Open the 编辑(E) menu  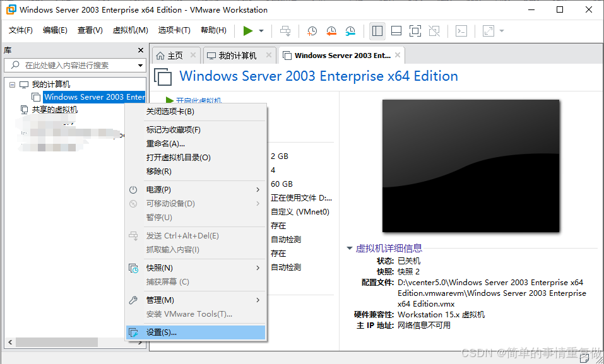click(x=55, y=30)
